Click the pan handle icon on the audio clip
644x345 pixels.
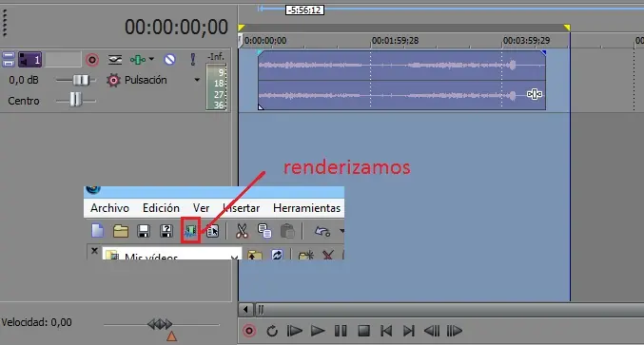(535, 94)
